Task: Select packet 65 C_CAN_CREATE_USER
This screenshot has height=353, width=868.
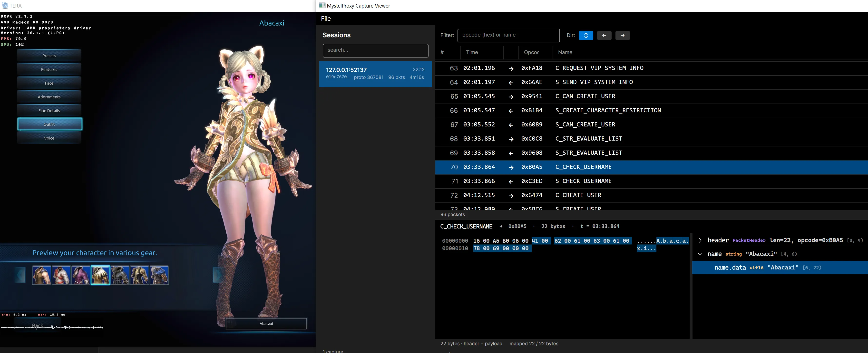Action: (651, 96)
